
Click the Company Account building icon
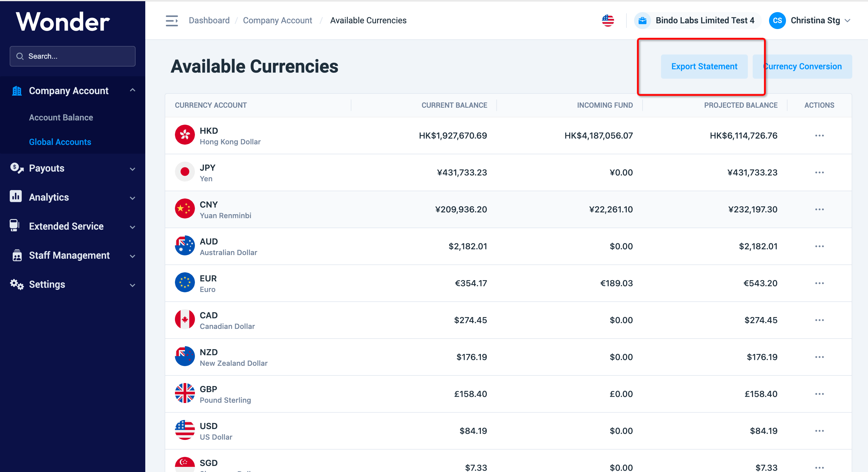tap(17, 91)
